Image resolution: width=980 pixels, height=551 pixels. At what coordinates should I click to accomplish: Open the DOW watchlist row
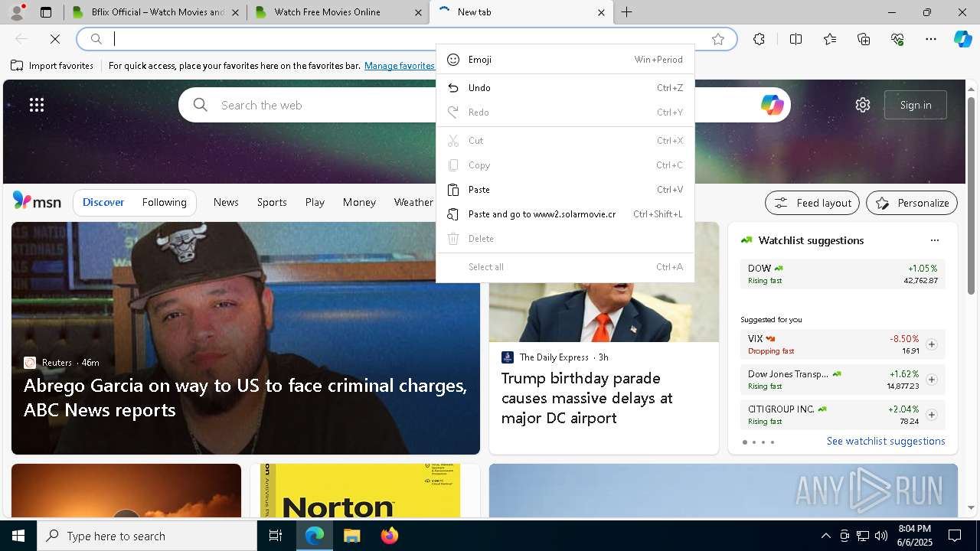tap(842, 274)
